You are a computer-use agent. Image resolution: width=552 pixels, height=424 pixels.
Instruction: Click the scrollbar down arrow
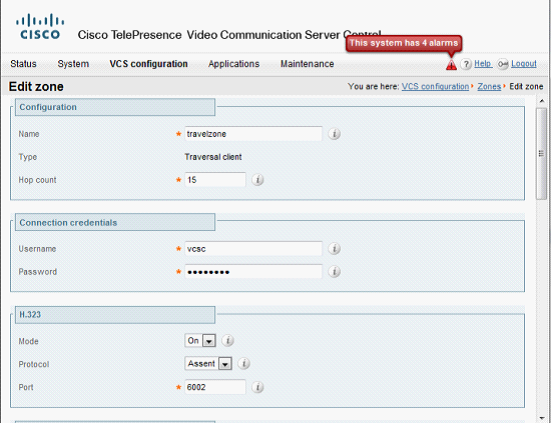pos(541,418)
